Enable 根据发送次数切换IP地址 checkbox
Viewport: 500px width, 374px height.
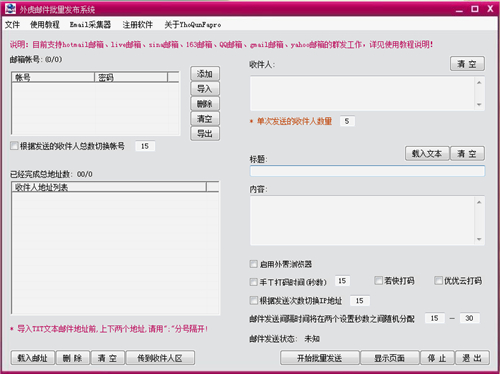coord(254,300)
